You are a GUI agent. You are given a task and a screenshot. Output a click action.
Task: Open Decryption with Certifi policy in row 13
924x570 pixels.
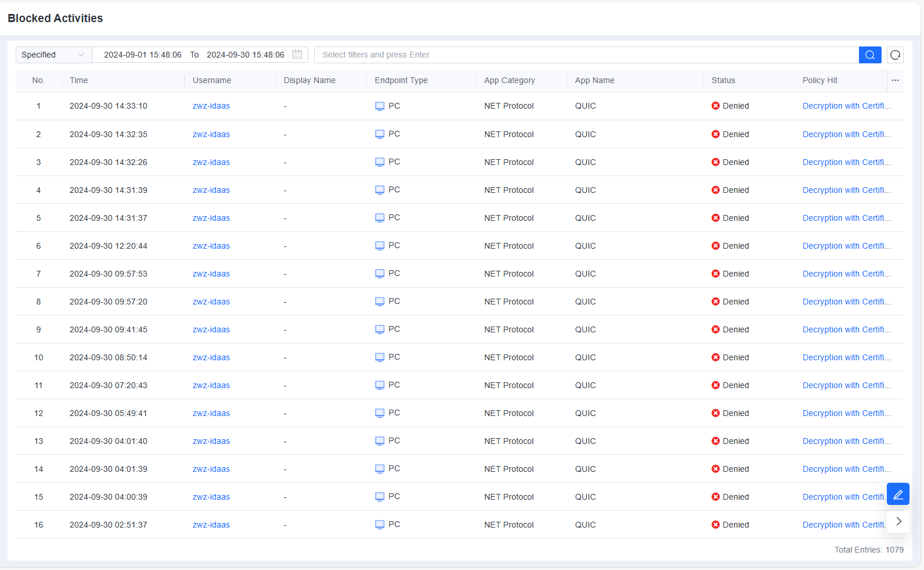point(847,441)
